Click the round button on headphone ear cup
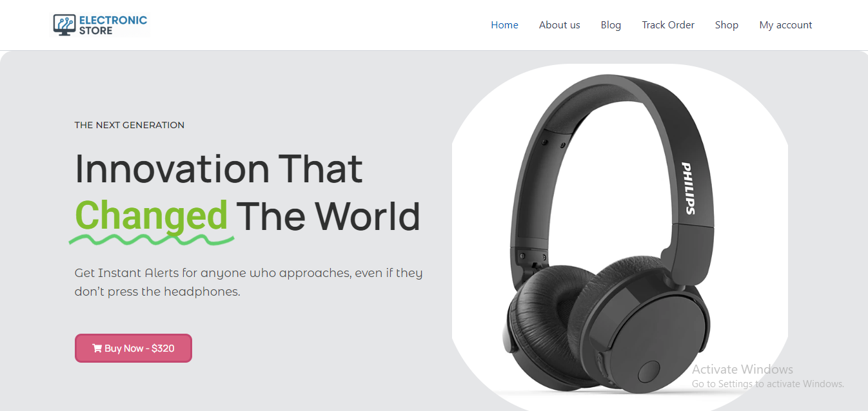The width and height of the screenshot is (868, 411). click(x=649, y=372)
